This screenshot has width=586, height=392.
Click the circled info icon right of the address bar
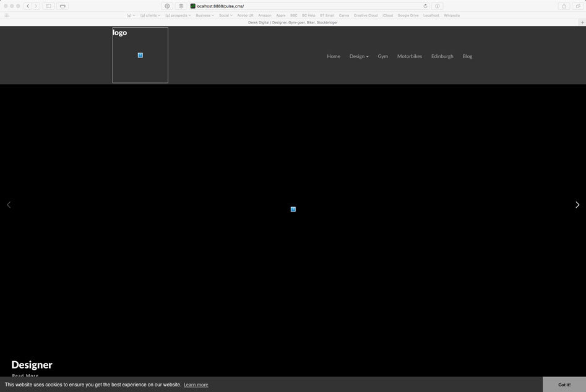(437, 6)
